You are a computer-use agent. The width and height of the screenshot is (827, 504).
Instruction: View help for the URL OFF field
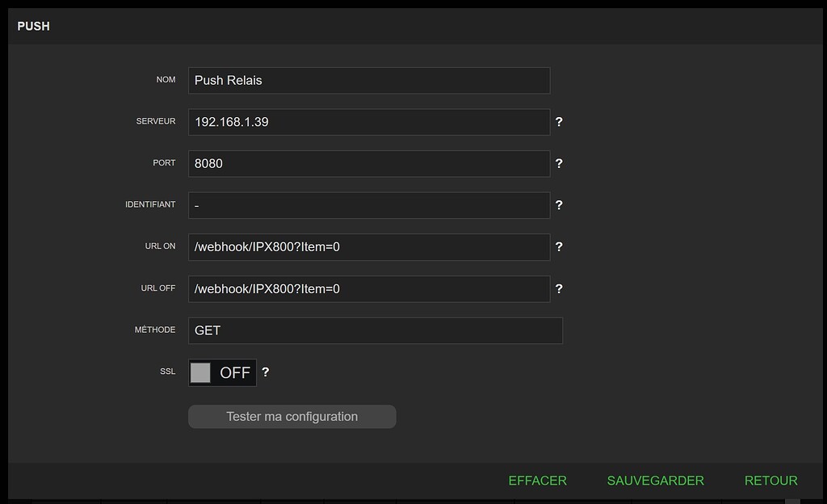[559, 289]
